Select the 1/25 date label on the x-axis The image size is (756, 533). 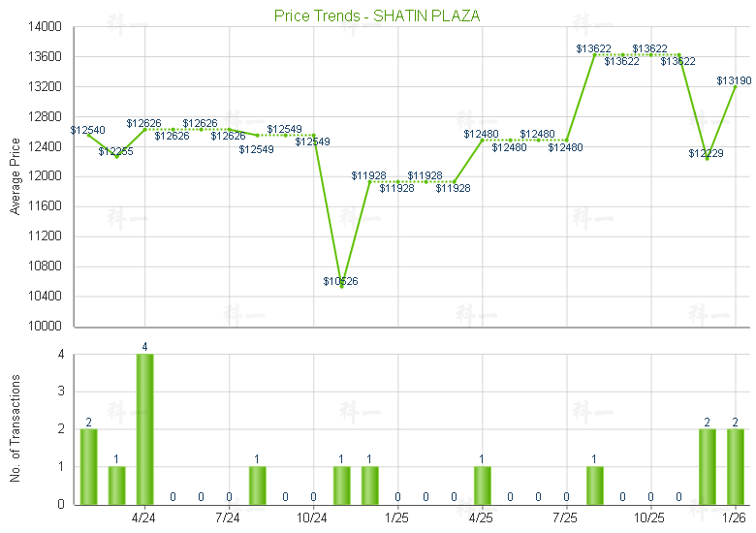[x=396, y=517]
